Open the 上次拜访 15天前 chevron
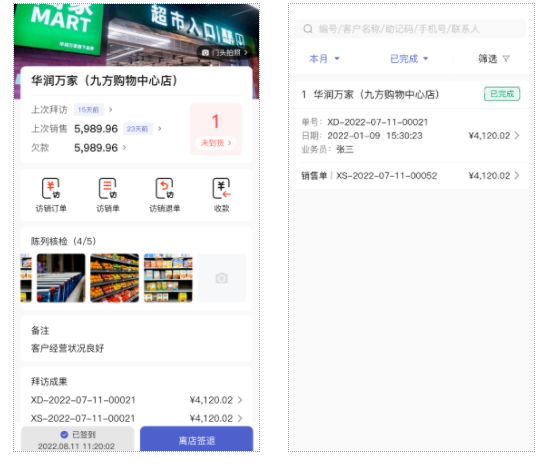This screenshot has width=560, height=467. 111,110
